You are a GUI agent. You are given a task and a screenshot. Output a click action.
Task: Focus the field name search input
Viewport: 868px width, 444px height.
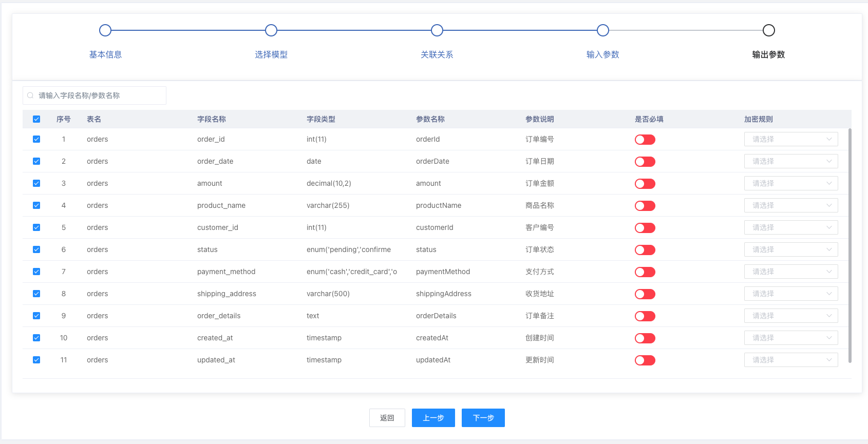click(x=98, y=95)
